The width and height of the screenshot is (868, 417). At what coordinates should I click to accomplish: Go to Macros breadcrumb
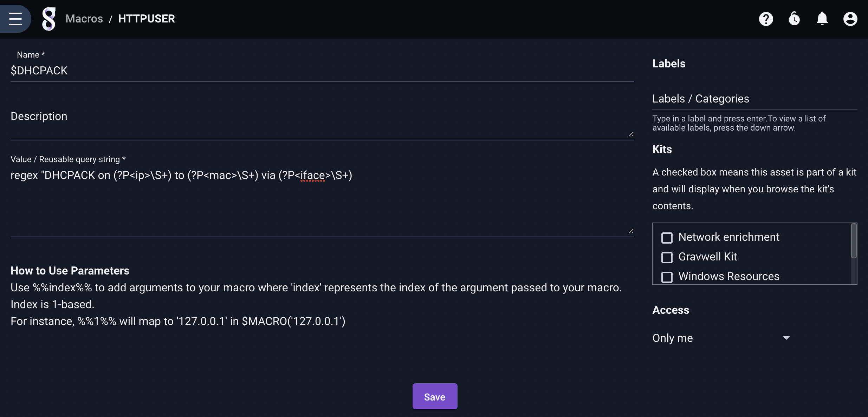[x=84, y=19]
